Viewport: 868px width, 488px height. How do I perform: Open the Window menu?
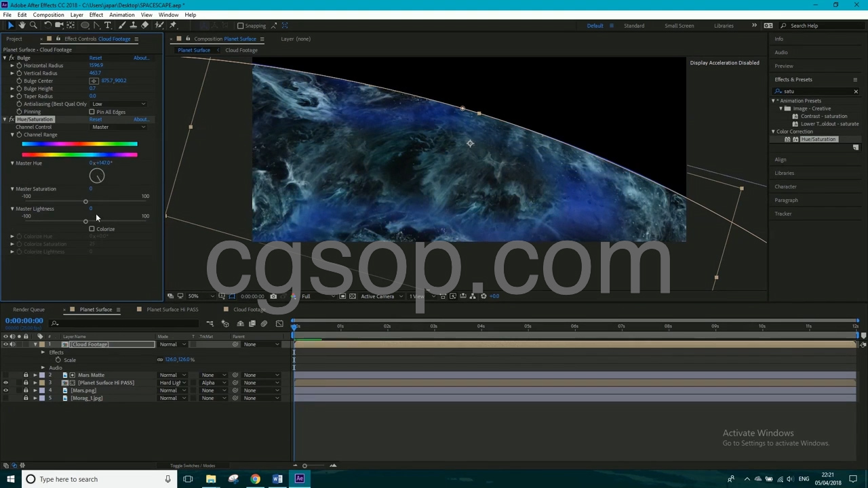tap(168, 15)
